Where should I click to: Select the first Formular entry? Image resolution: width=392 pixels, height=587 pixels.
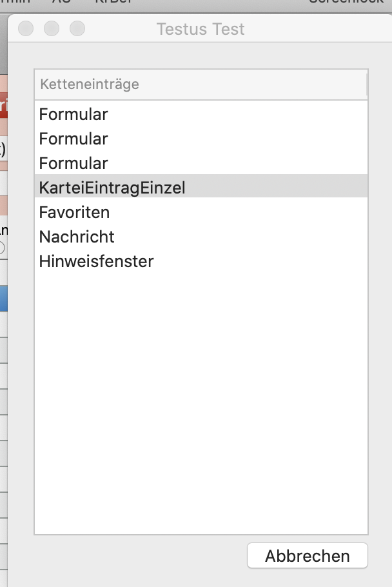pos(201,114)
